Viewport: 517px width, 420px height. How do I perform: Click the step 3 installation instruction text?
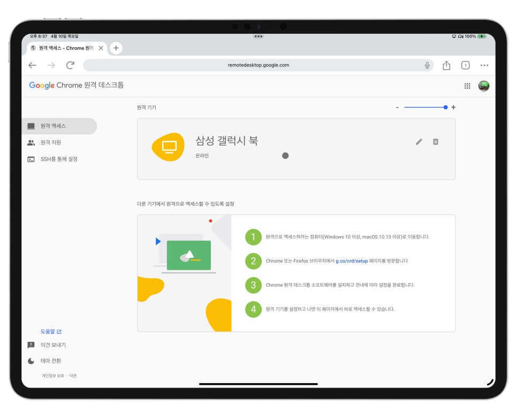point(340,285)
